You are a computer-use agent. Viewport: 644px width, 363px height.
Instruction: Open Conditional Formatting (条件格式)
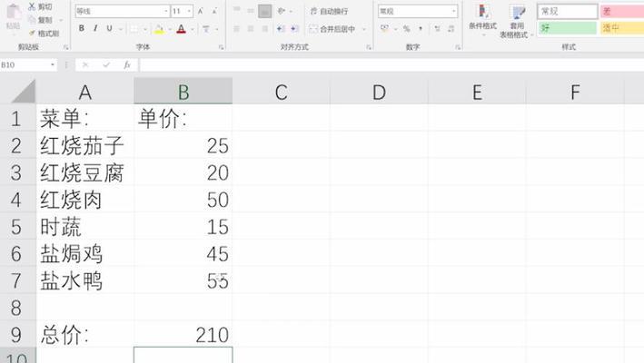[483, 19]
